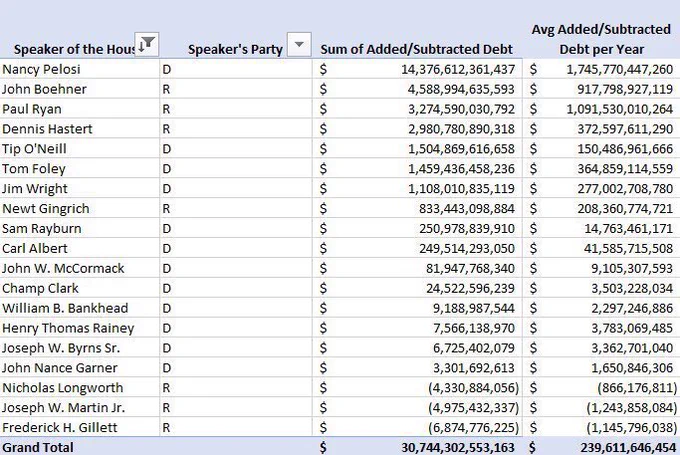The image size is (680, 455).
Task: Select Tom Foley's average value 364,859,114,559
Action: point(625,169)
